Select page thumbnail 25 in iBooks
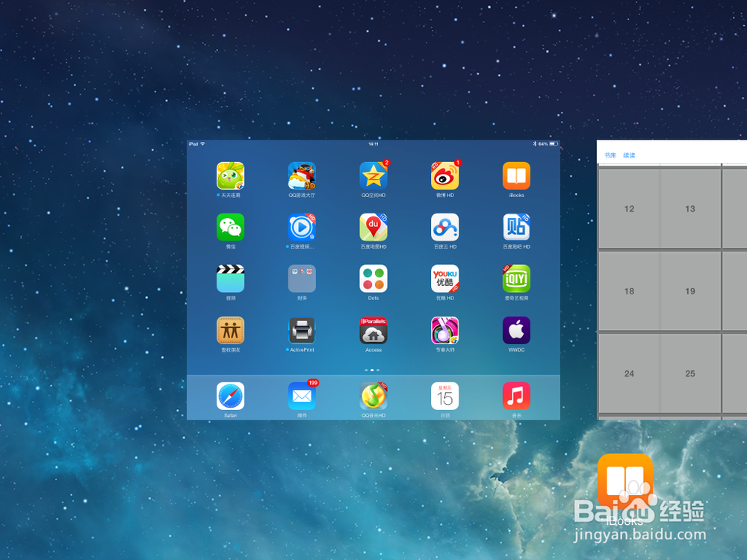The image size is (747, 560). point(690,374)
